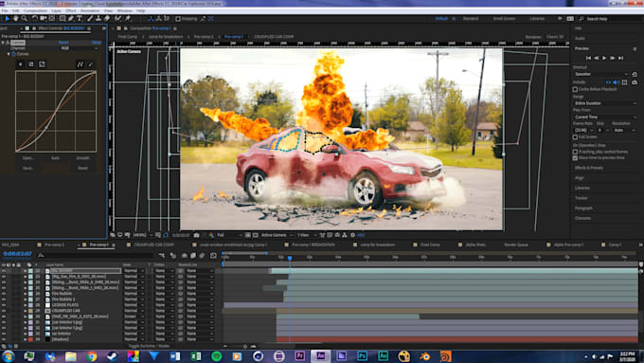Enable the Full Screen checkbox
The width and height of the screenshot is (644, 363).
coord(575,136)
